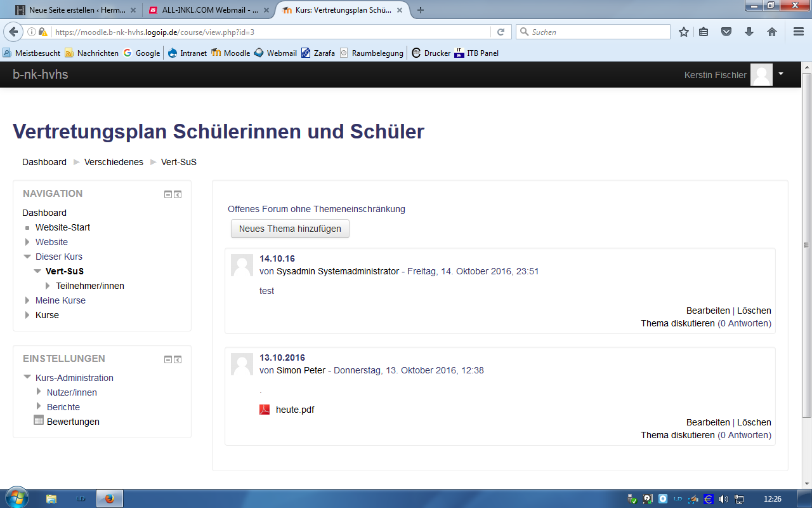Expand Nutzer/innen under Kurs-Administration
This screenshot has height=508, width=812.
(39, 392)
